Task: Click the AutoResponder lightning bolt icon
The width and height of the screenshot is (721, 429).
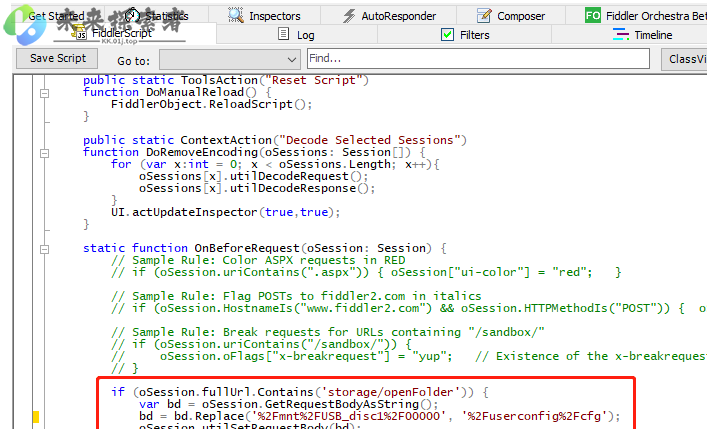Action: 349,15
